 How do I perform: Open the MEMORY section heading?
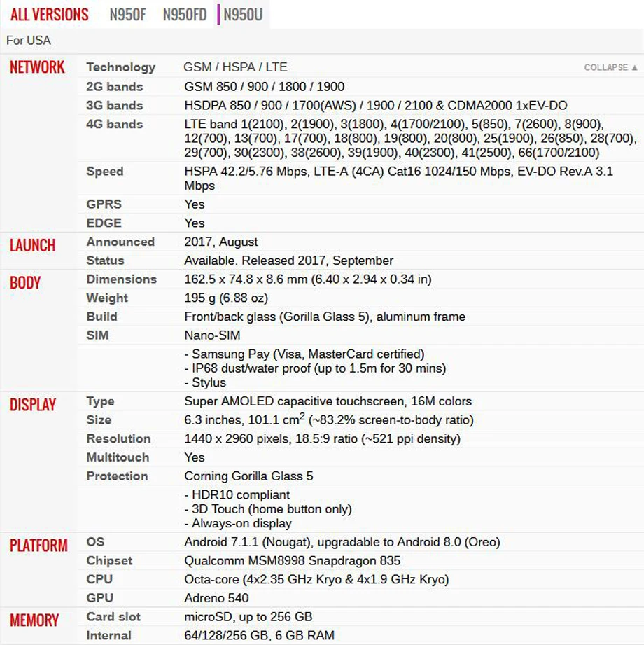click(34, 620)
